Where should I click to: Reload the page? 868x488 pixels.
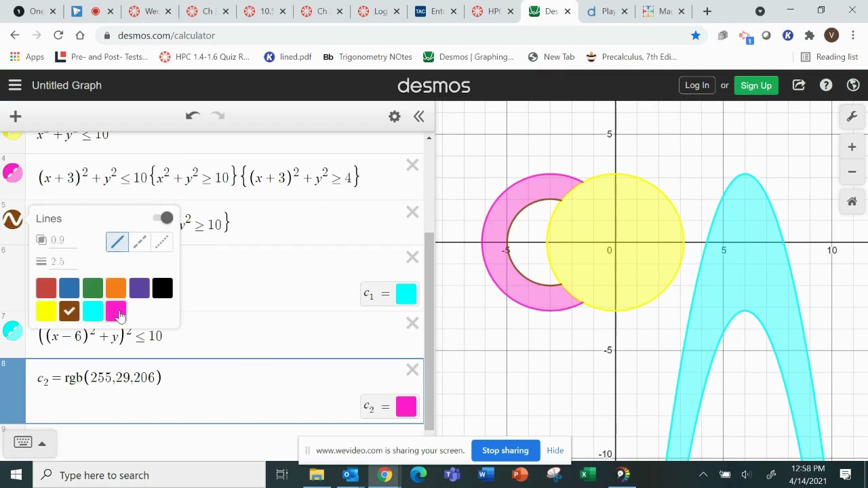[x=58, y=35]
